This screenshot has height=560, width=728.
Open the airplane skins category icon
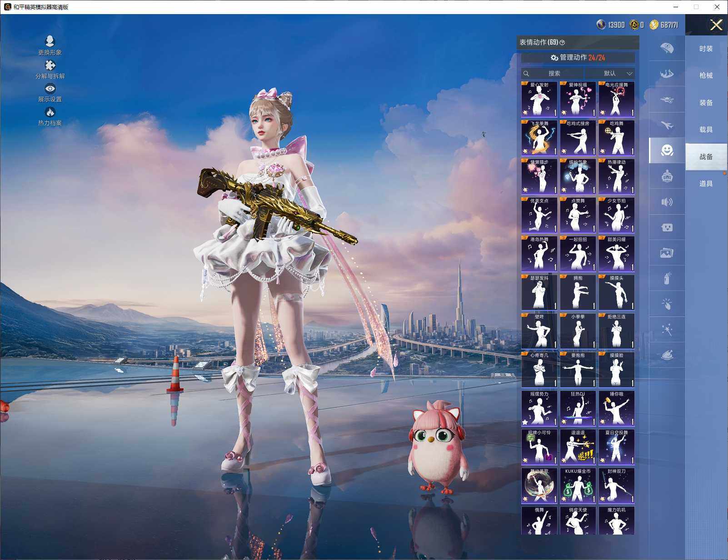coord(667,125)
